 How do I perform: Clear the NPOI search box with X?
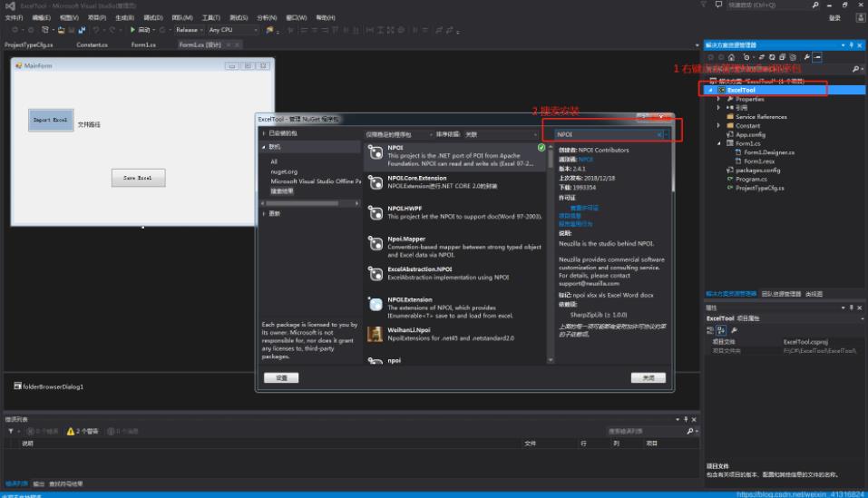[x=660, y=134]
